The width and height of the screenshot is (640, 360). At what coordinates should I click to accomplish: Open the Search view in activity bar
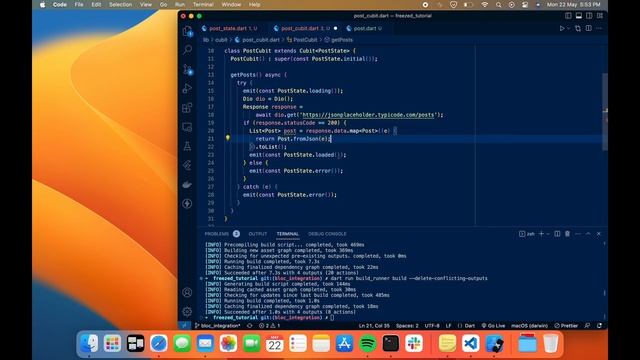pos(187,50)
